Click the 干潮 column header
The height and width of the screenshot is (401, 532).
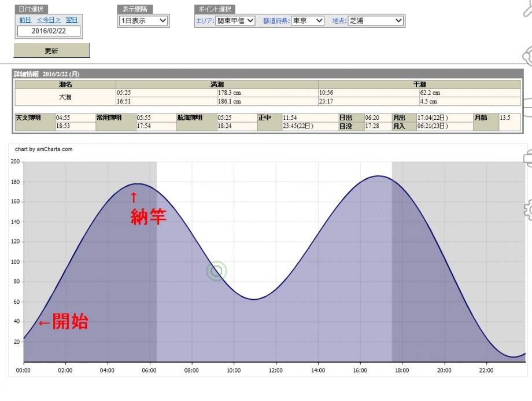pos(419,84)
